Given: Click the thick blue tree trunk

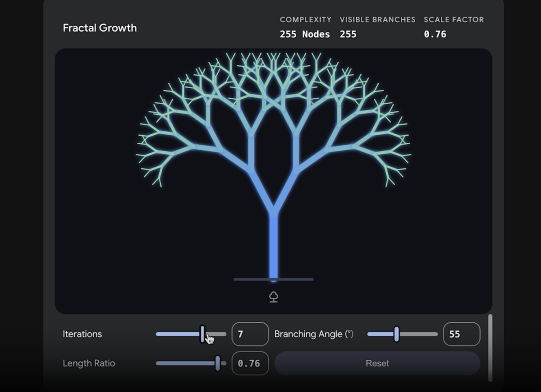Looking at the screenshot, I should pyautogui.click(x=273, y=246).
